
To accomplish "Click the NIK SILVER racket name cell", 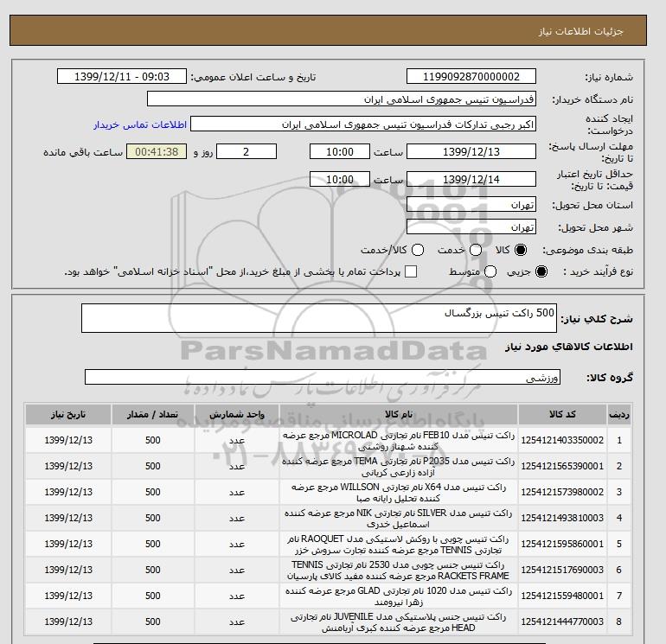I will tap(399, 519).
